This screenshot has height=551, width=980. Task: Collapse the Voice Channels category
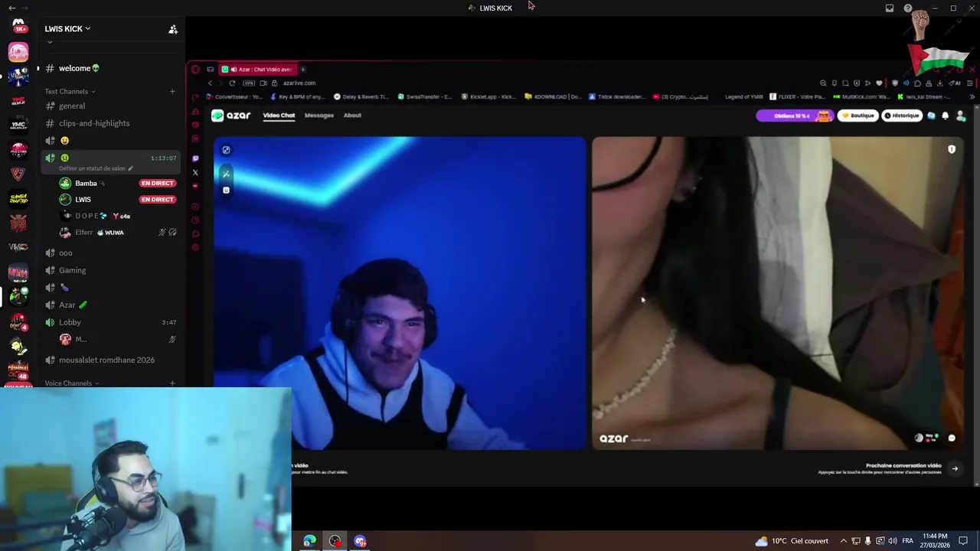pyautogui.click(x=71, y=383)
